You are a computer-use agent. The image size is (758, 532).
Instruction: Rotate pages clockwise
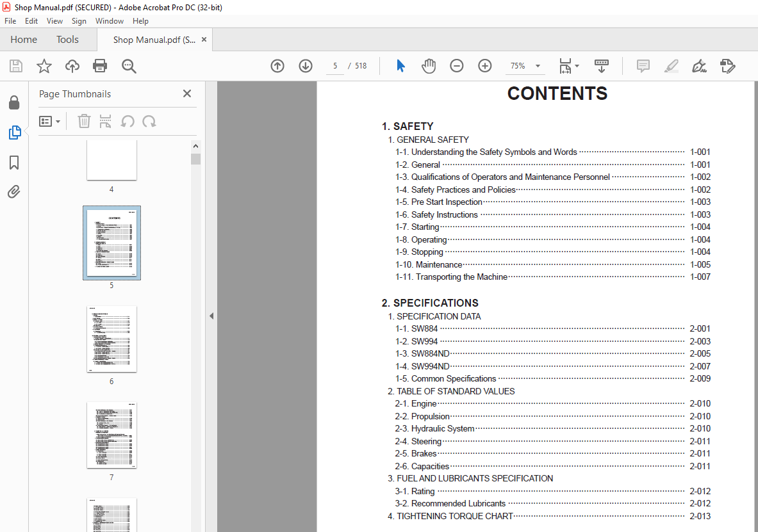click(149, 121)
